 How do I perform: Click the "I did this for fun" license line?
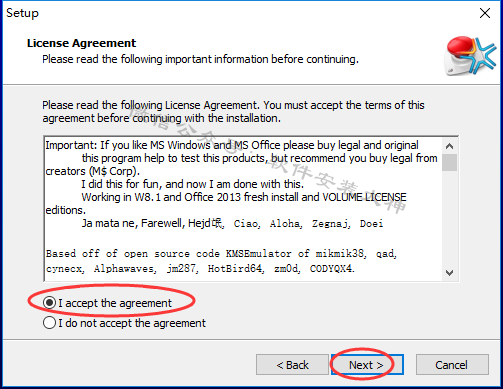pyautogui.click(x=193, y=184)
